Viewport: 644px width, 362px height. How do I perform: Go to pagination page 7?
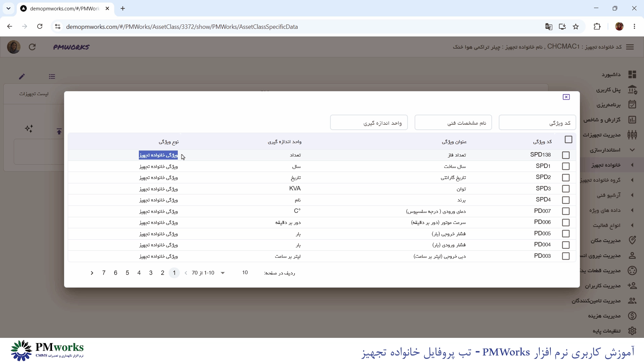104,273
